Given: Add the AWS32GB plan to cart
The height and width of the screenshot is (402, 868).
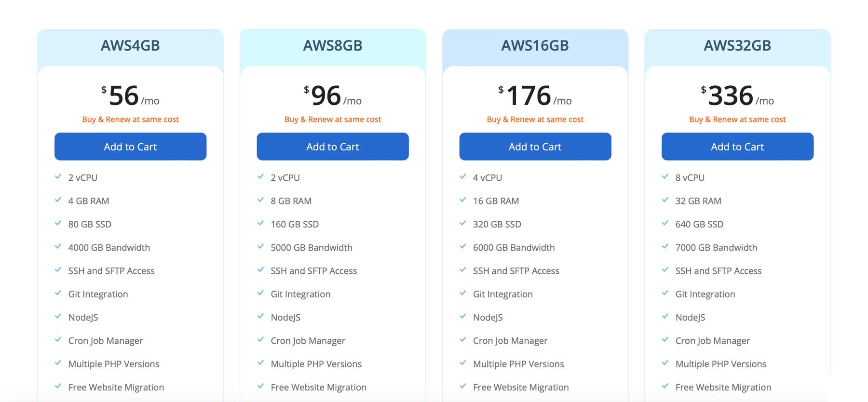Looking at the screenshot, I should point(737,147).
